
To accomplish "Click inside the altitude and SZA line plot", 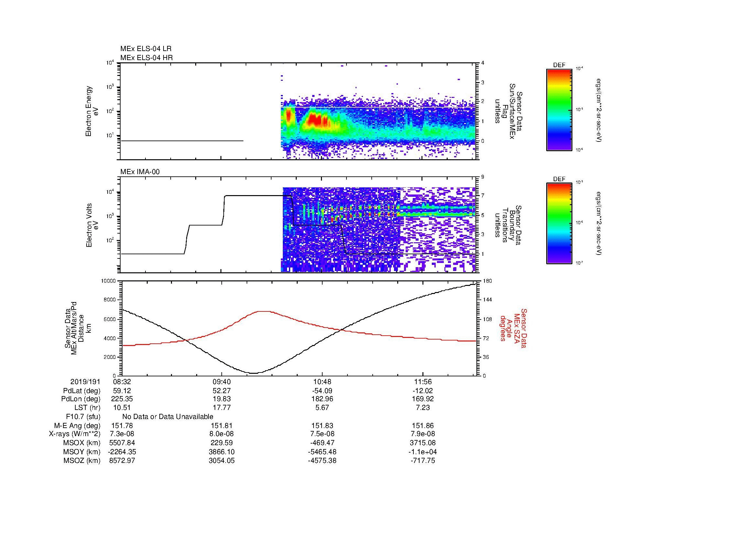I will tap(299, 328).
